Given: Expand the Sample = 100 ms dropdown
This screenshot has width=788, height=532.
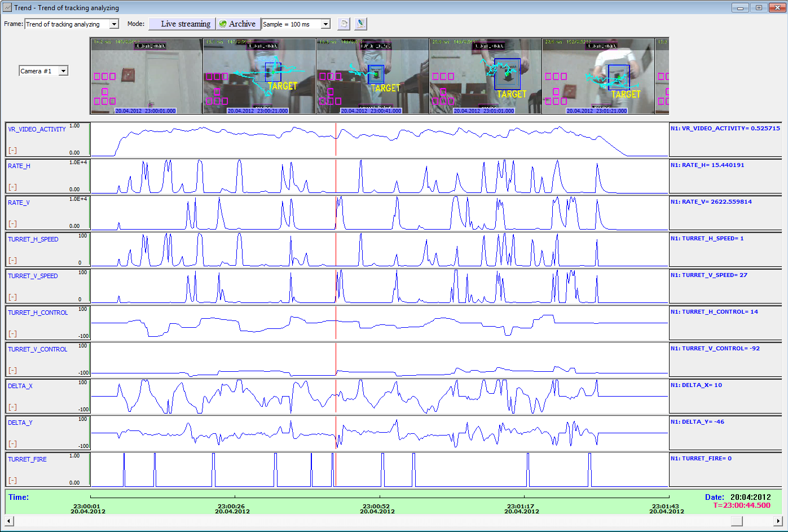Looking at the screenshot, I should 325,24.
